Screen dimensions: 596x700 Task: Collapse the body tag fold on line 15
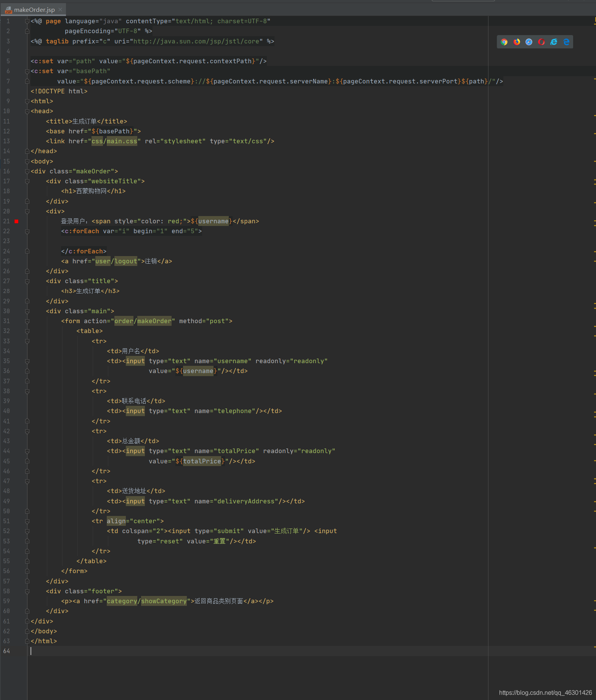tap(27, 161)
